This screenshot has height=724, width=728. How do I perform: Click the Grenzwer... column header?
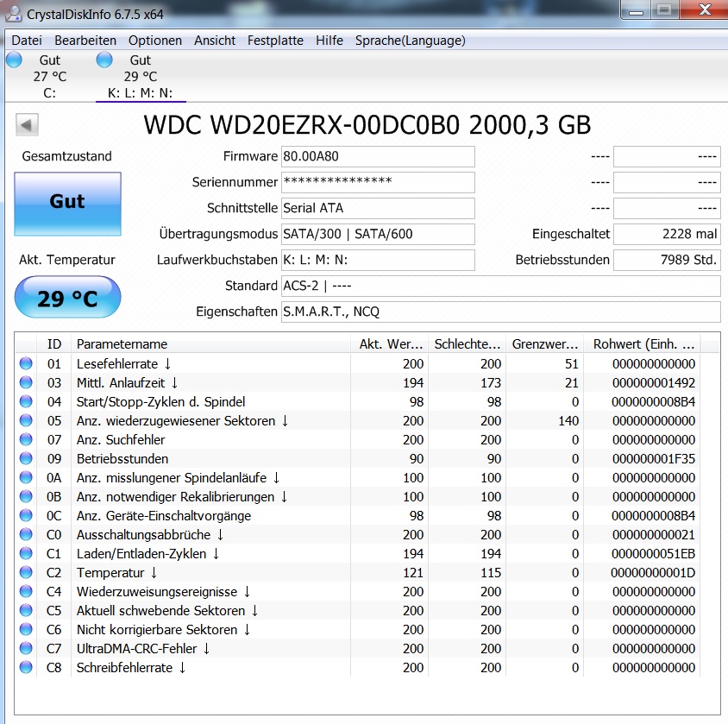(544, 344)
